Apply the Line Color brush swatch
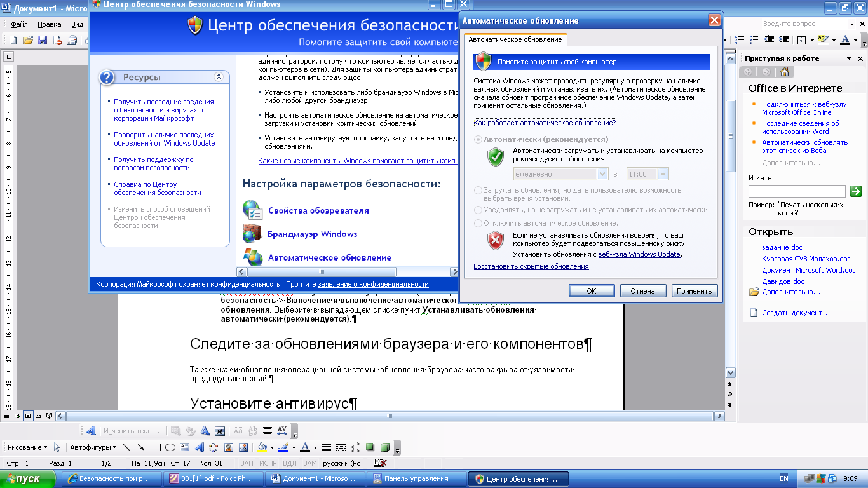Screen dimensions: 868x488 (x=283, y=447)
